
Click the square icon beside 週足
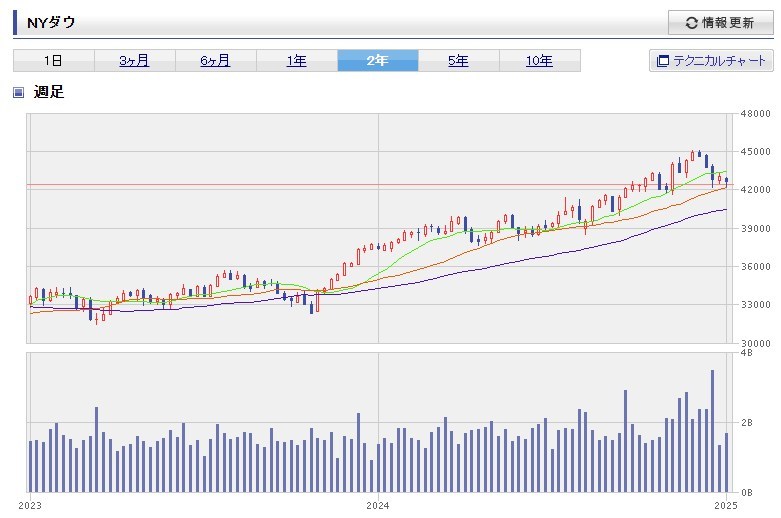[x=18, y=93]
